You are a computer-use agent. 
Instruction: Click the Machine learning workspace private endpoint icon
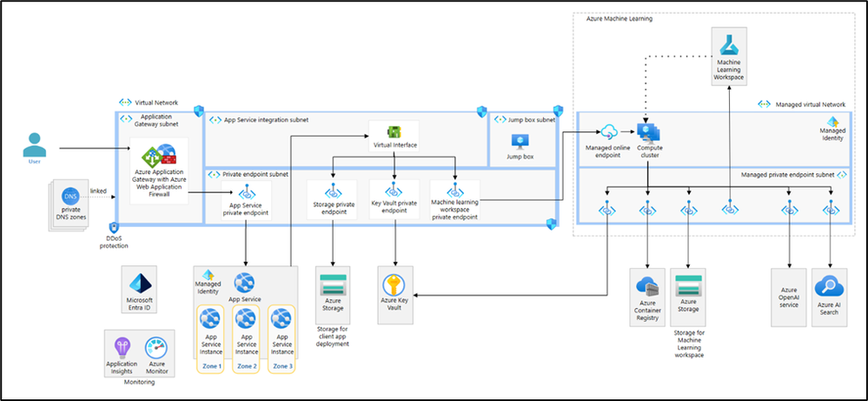[x=455, y=193]
